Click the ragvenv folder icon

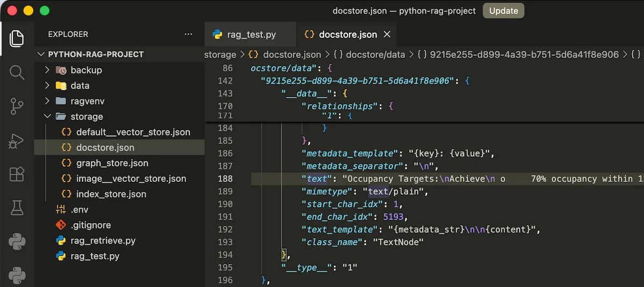[x=61, y=101]
